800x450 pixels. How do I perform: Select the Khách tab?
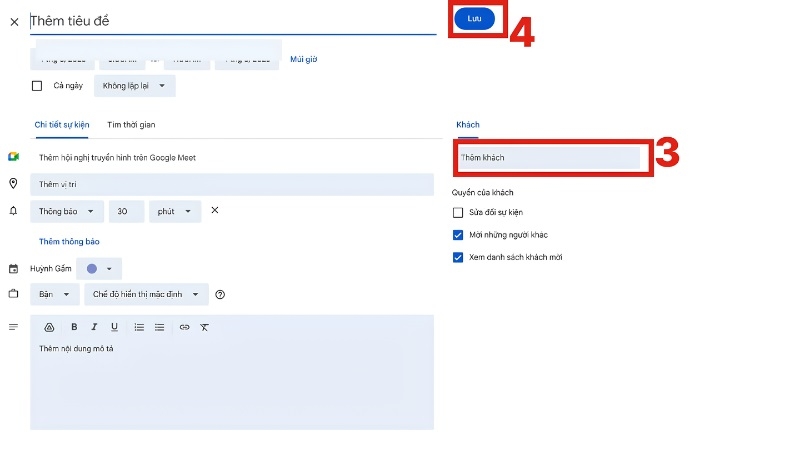(468, 124)
